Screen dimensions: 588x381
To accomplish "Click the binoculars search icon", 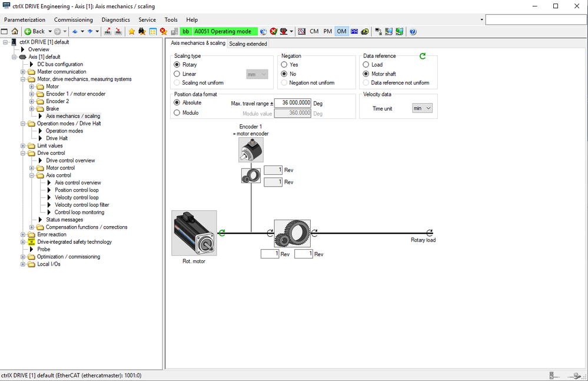I will [x=142, y=31].
